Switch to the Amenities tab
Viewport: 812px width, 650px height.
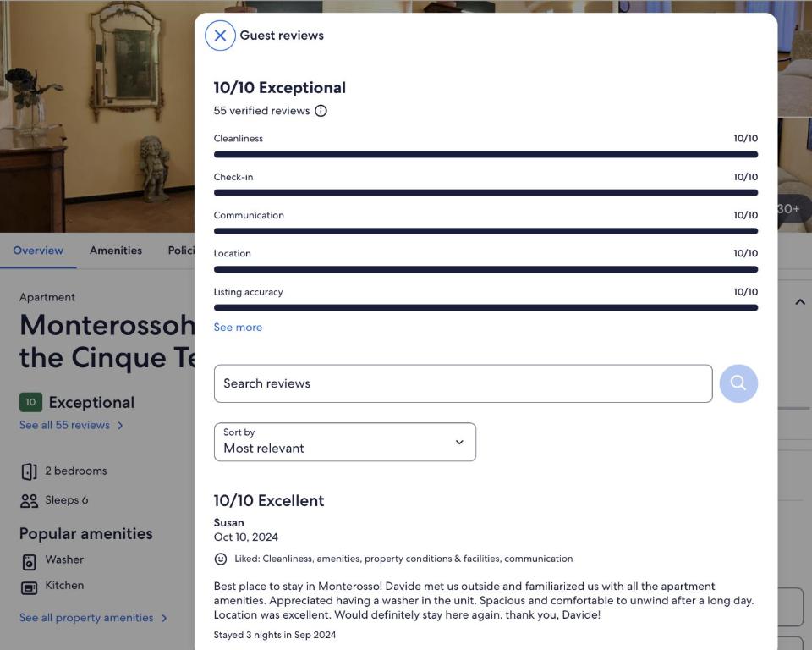click(x=116, y=251)
